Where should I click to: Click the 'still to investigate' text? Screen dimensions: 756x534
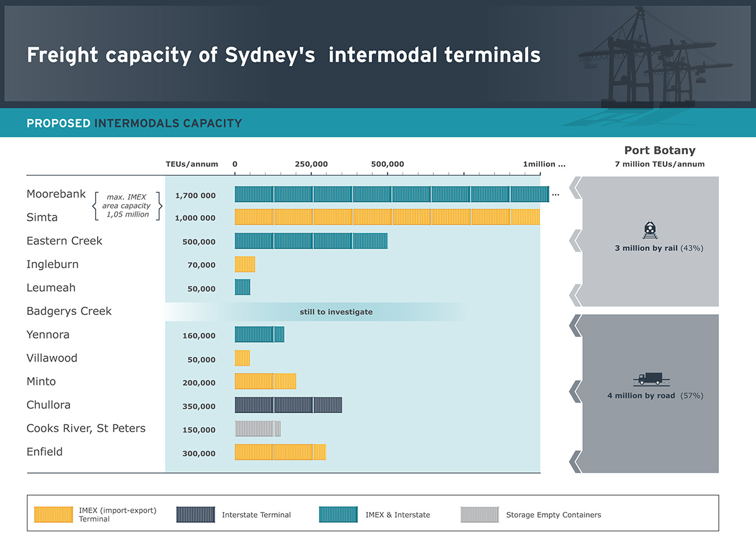[x=336, y=312]
